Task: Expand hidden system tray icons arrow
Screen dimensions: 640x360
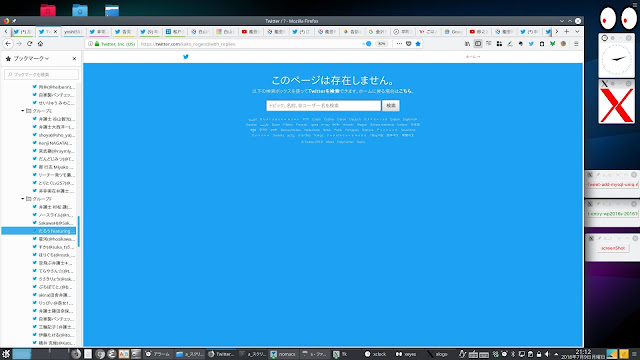Action: pyautogui.click(x=556, y=354)
